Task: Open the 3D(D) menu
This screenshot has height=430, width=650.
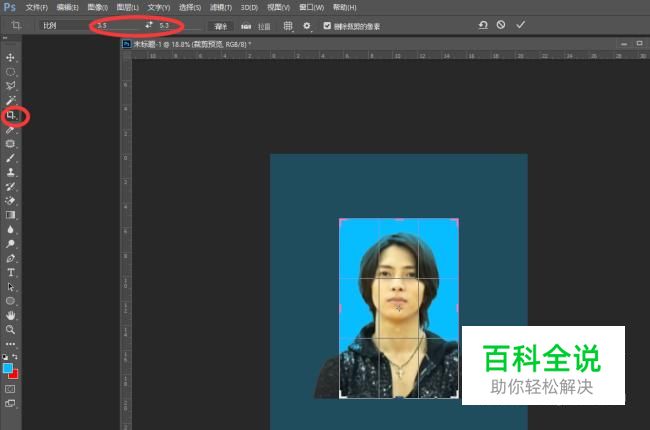Action: pos(249,7)
